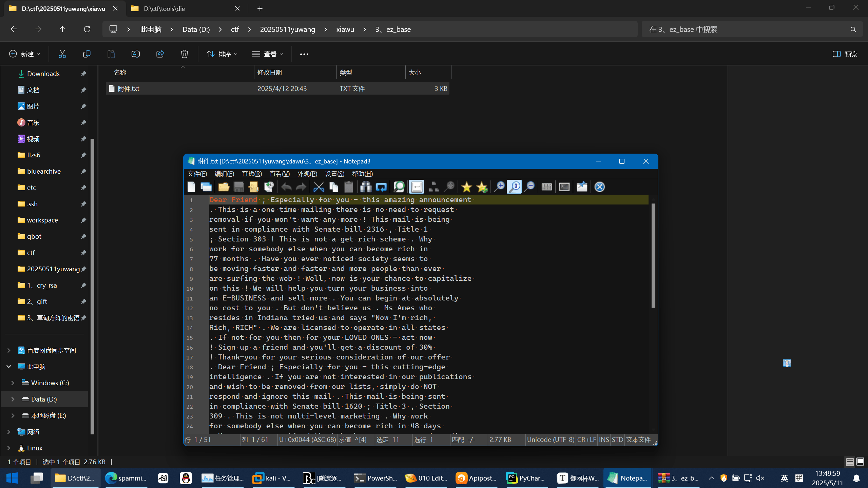Click xiawu in the address breadcrumb
The height and width of the screenshot is (488, 868).
(345, 30)
